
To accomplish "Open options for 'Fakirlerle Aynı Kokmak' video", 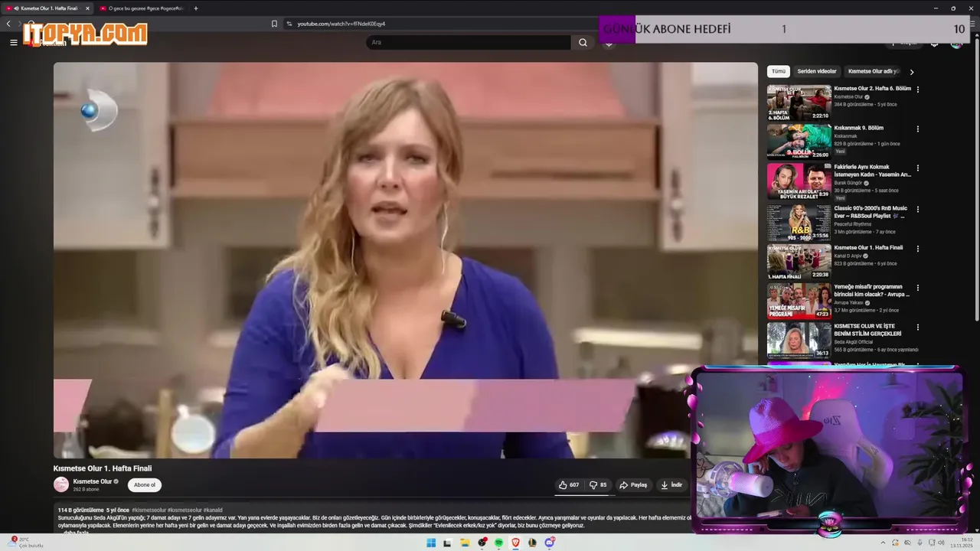I will tap(918, 168).
